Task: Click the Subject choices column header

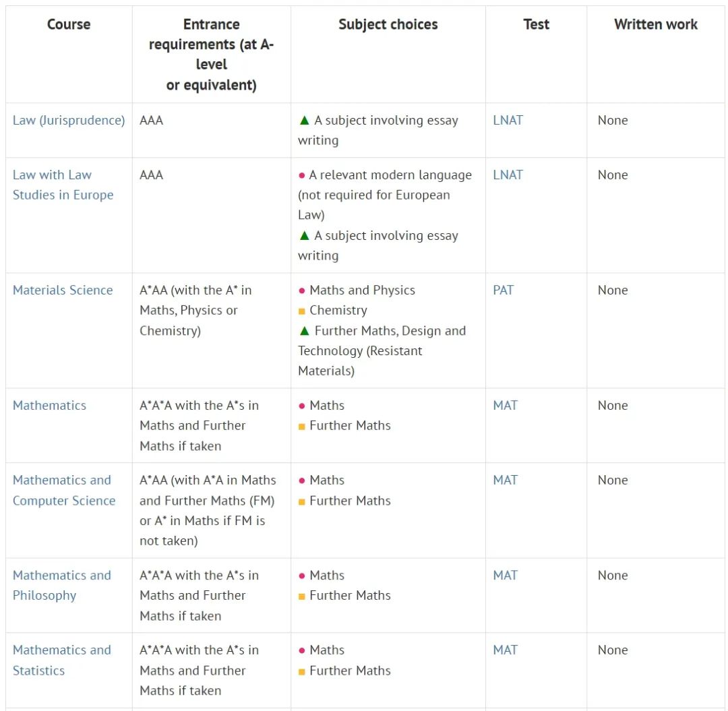Action: (388, 24)
